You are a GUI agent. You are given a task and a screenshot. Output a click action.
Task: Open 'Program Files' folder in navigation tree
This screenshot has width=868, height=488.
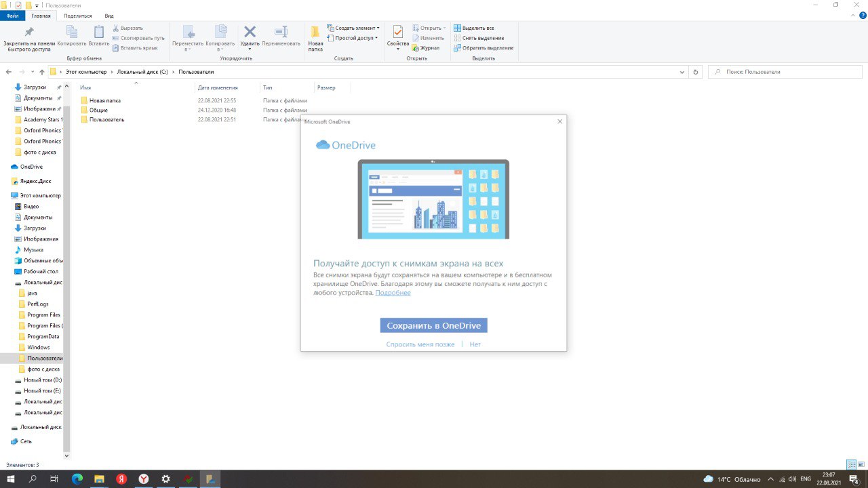pyautogui.click(x=43, y=314)
